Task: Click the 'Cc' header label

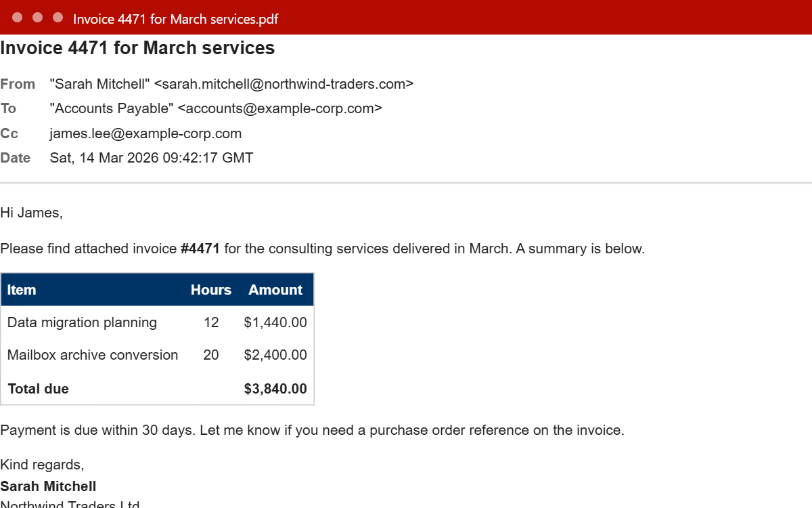Action: point(9,133)
